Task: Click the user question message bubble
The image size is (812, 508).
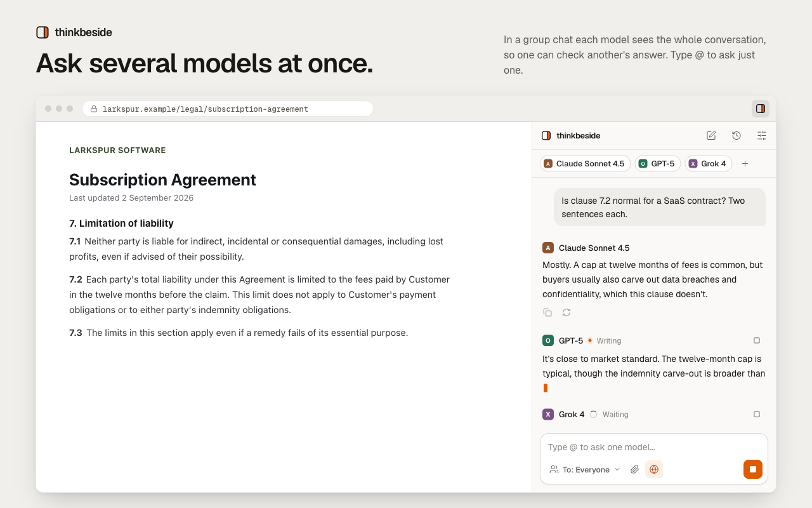Action: point(660,207)
